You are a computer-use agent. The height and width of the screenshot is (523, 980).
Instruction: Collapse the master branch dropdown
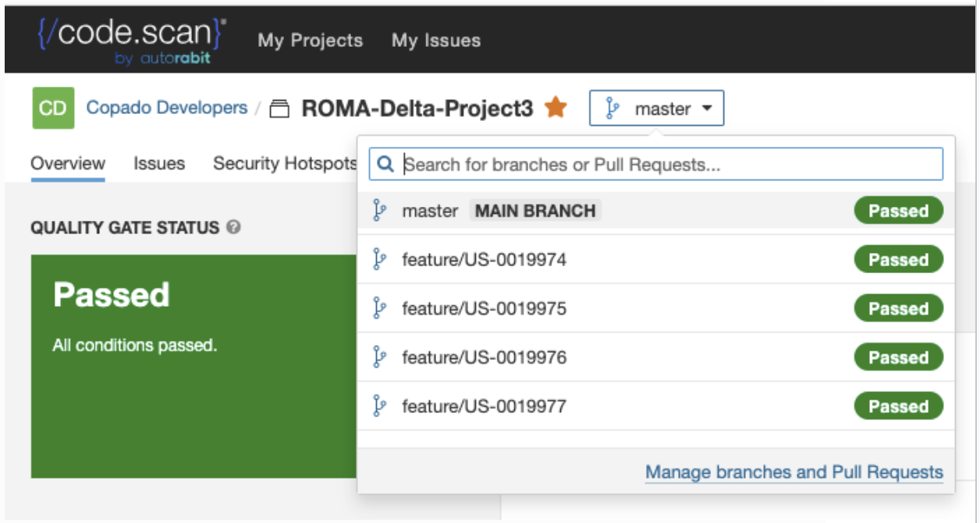(x=657, y=109)
